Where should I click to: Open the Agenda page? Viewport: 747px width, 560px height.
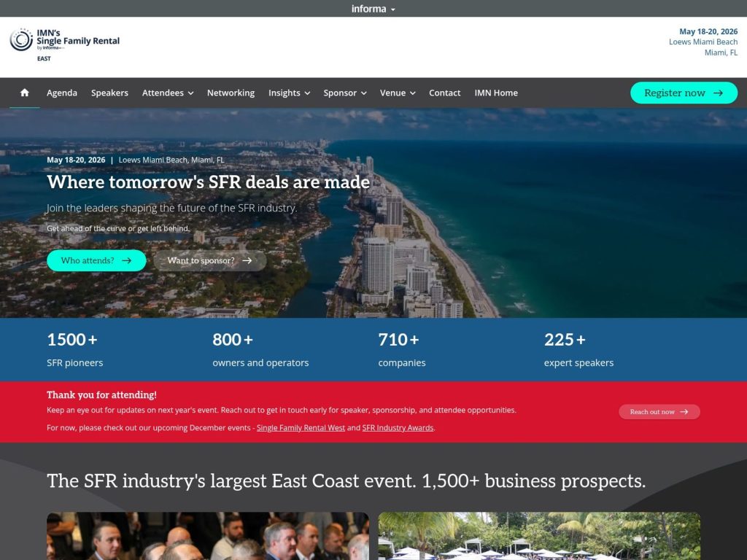[62, 93]
